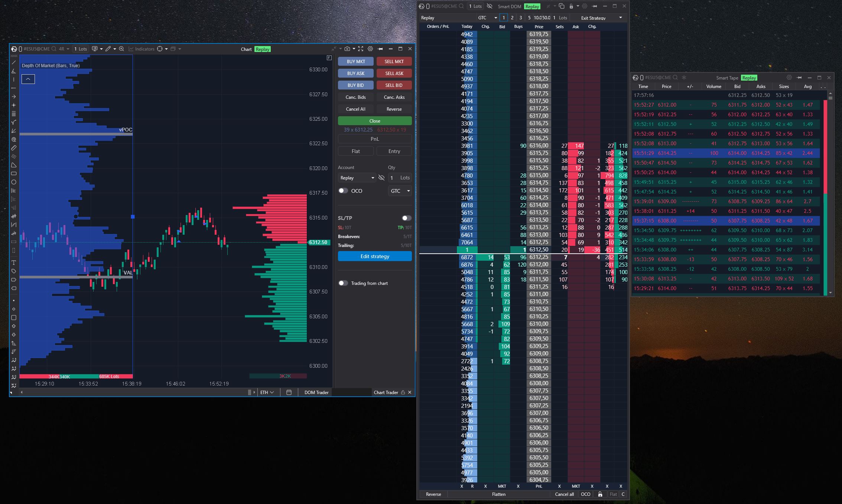The width and height of the screenshot is (842, 504).
Task: Click the Qty lots input field
Action: click(394, 178)
